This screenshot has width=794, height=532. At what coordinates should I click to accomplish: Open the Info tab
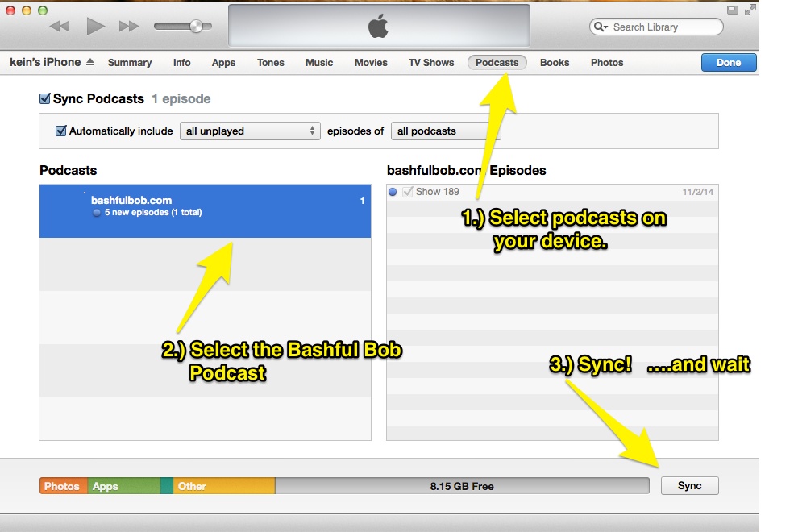click(182, 63)
